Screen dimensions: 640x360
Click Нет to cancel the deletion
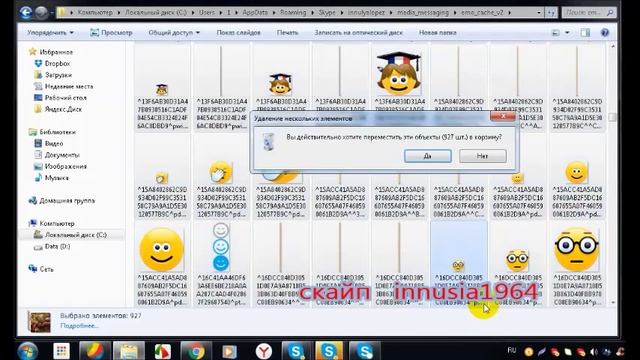pos(482,156)
